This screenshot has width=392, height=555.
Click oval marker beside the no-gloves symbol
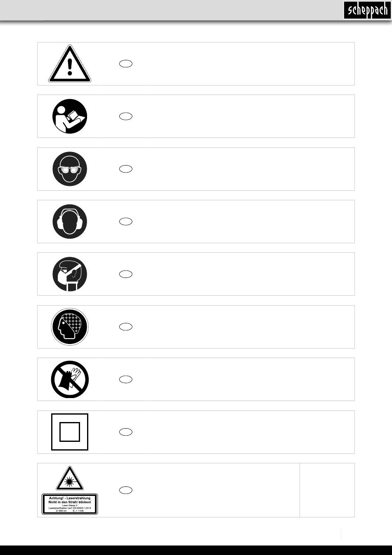(126, 379)
